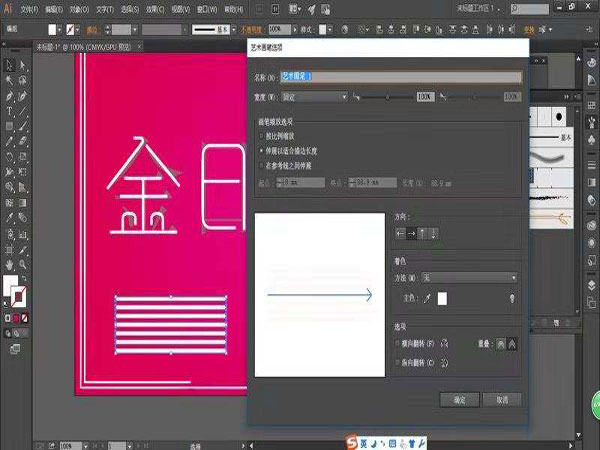The height and width of the screenshot is (450, 600).
Task: Swap fill and stroke colors
Action: point(24,278)
